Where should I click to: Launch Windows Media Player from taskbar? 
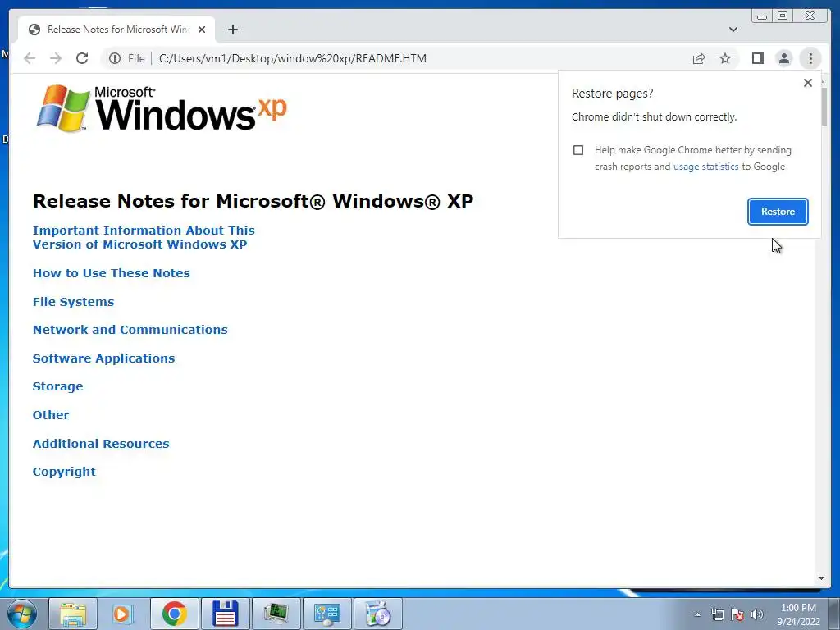pos(123,614)
